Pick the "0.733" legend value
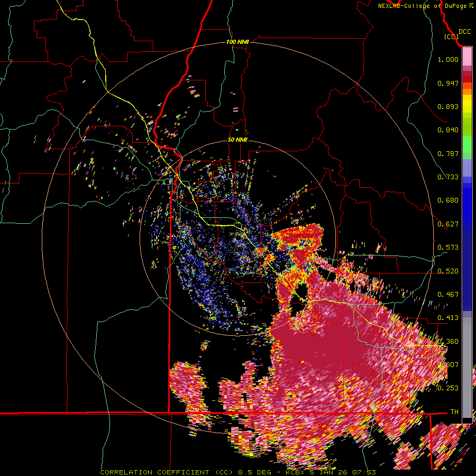This screenshot has height=476, width=476. tap(448, 177)
